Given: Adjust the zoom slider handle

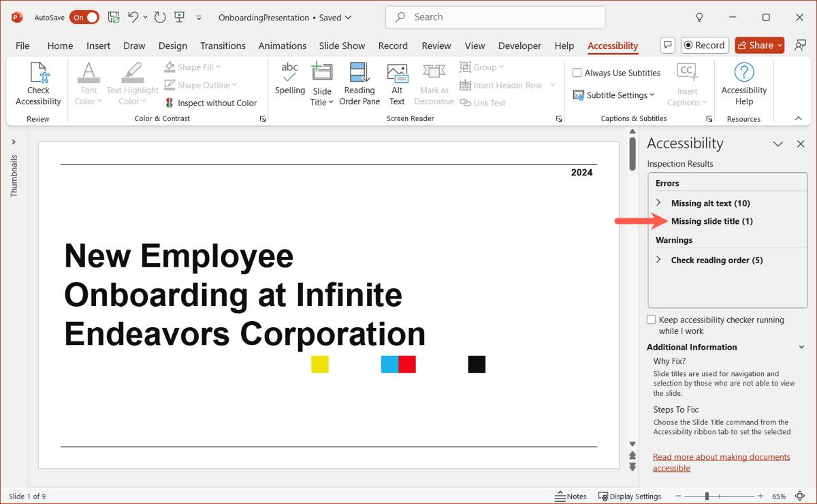Looking at the screenshot, I should 707,496.
